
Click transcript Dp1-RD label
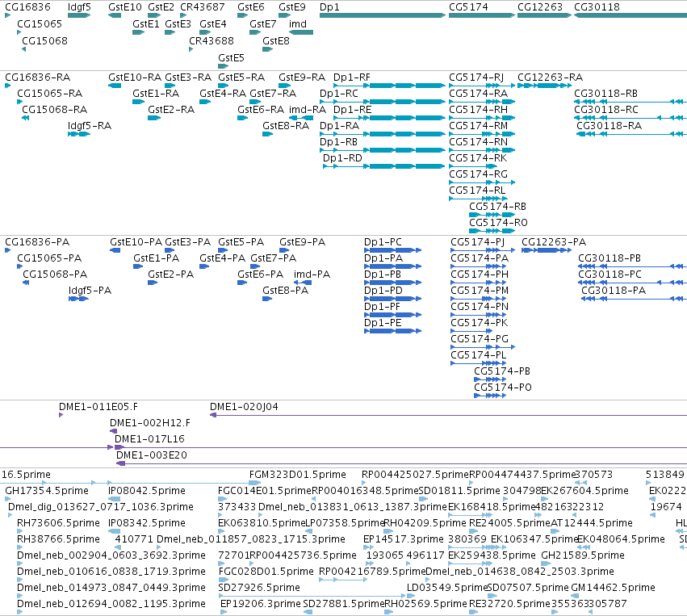point(342,158)
